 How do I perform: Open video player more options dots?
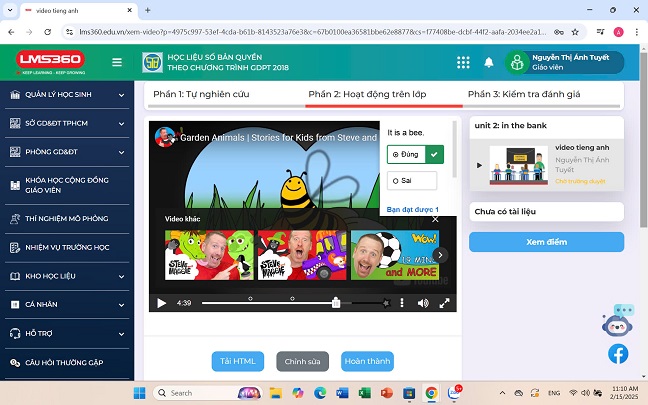point(402,303)
